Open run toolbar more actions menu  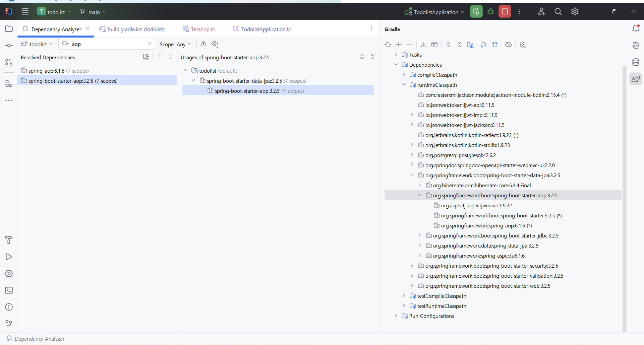pos(519,12)
